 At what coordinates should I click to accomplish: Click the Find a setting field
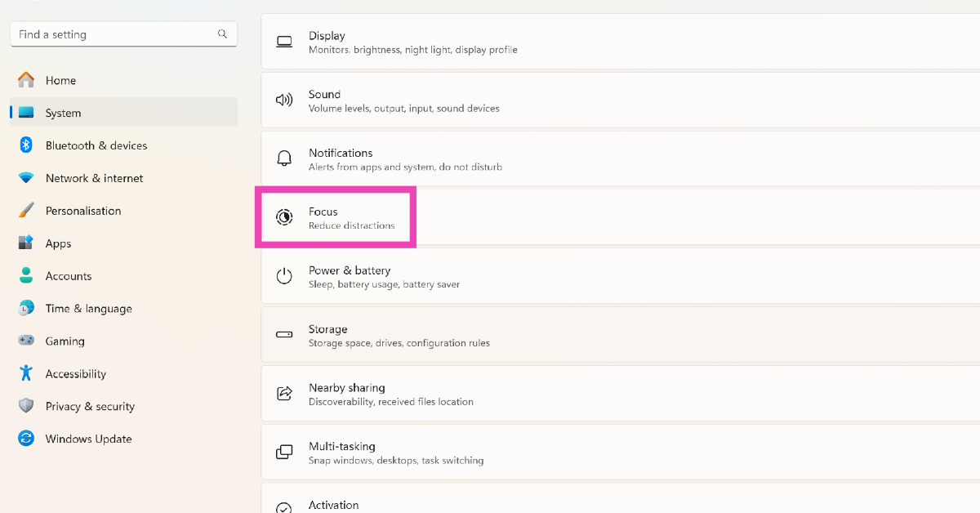click(114, 34)
